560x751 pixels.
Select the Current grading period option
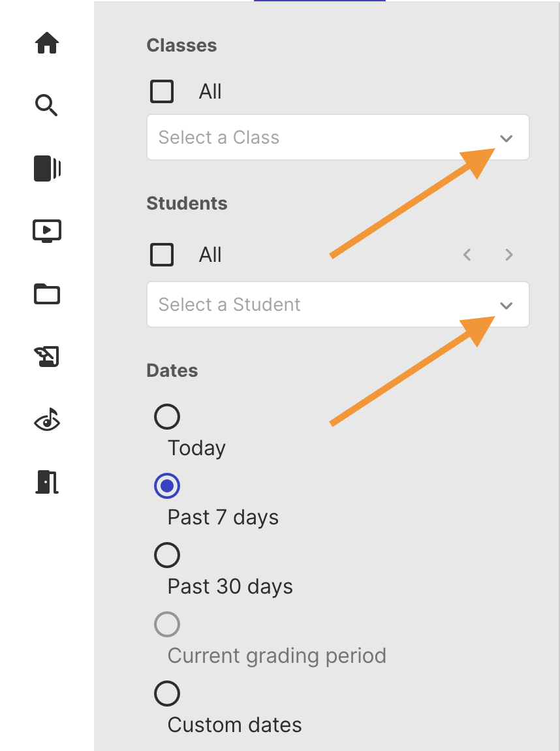coord(167,624)
